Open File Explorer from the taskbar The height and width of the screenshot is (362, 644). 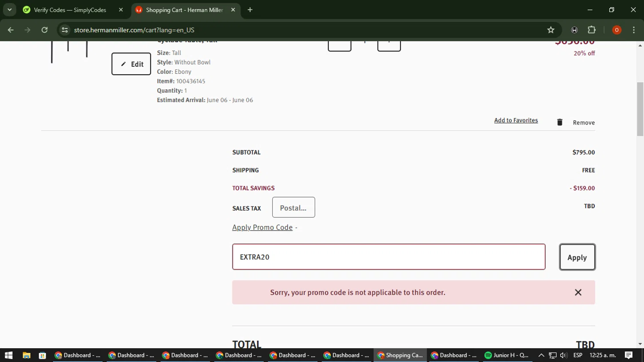[27, 355]
